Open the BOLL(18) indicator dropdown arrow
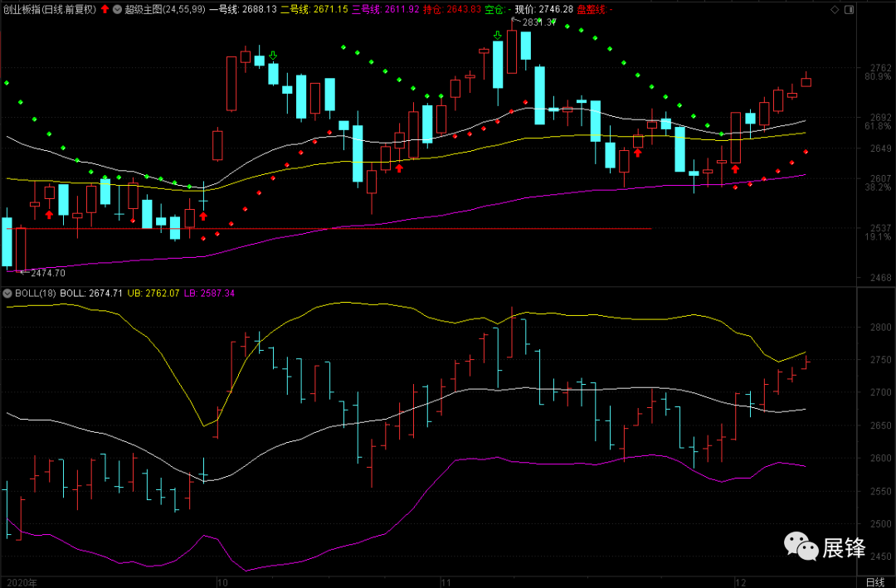The height and width of the screenshot is (588, 896). coord(7,293)
